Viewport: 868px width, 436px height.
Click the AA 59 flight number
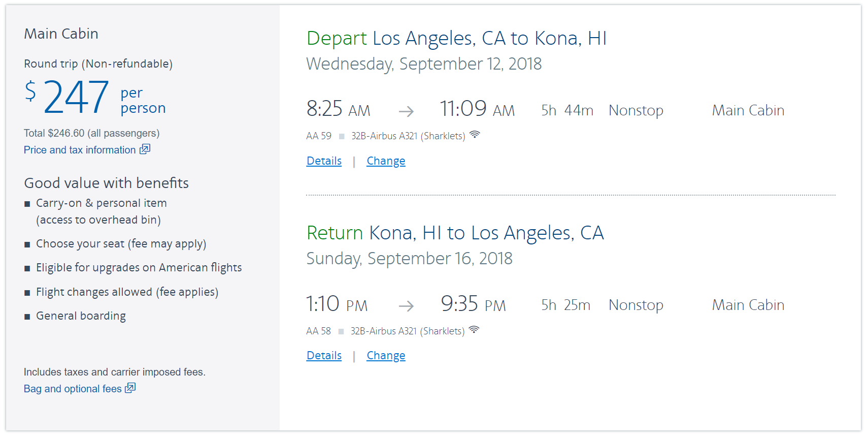319,136
